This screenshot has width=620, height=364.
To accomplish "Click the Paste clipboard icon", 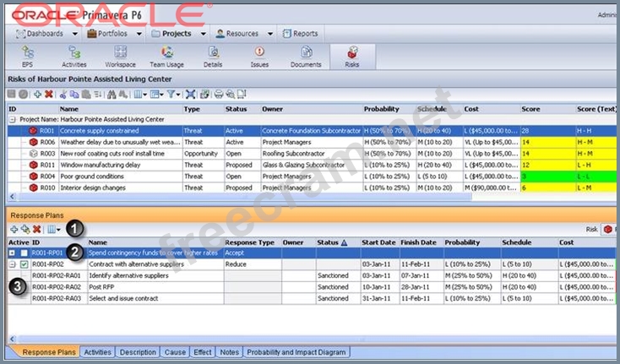I will point(86,94).
